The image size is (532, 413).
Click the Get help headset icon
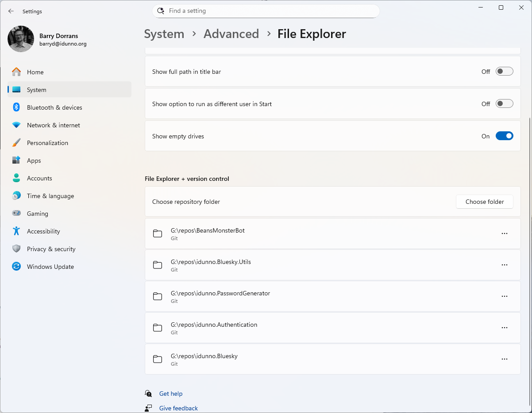(148, 394)
